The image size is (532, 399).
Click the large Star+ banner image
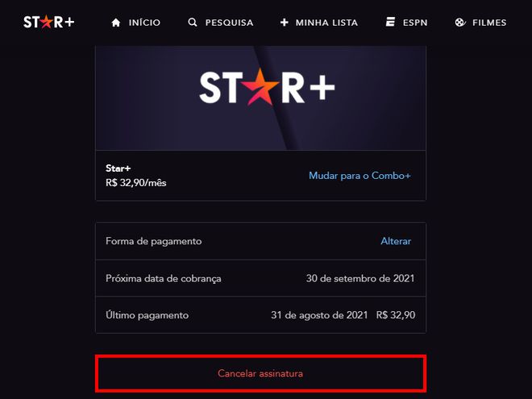click(260, 98)
